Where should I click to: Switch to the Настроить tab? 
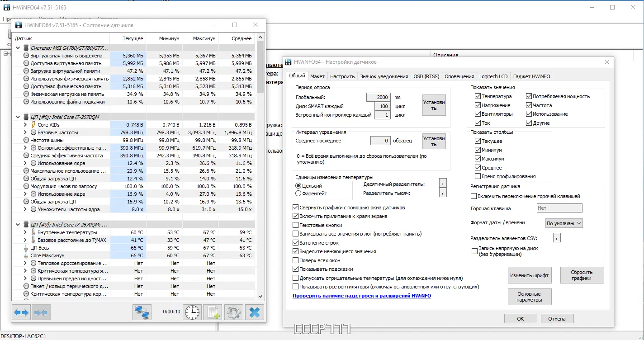[x=342, y=76]
